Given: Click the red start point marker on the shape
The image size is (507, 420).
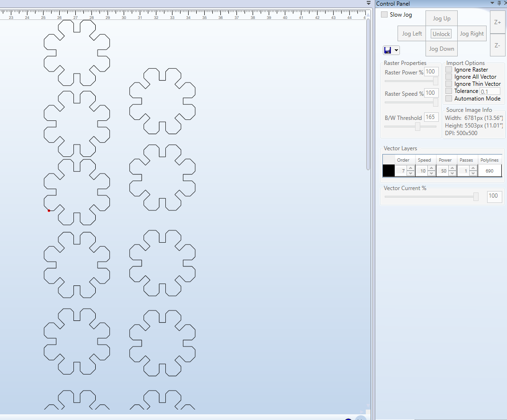Looking at the screenshot, I should [x=49, y=210].
